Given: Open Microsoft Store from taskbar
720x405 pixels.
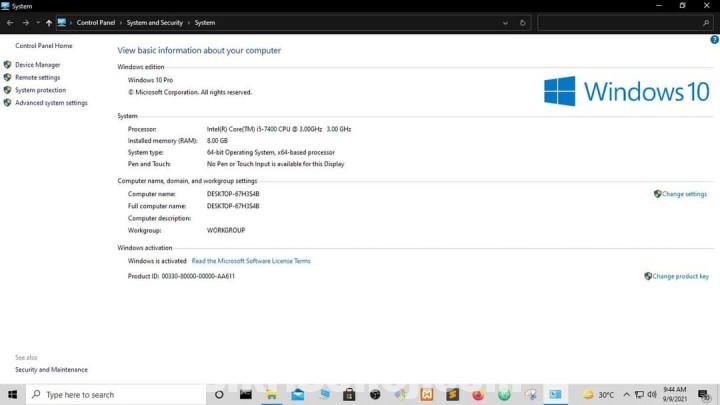Looking at the screenshot, I should [349, 394].
